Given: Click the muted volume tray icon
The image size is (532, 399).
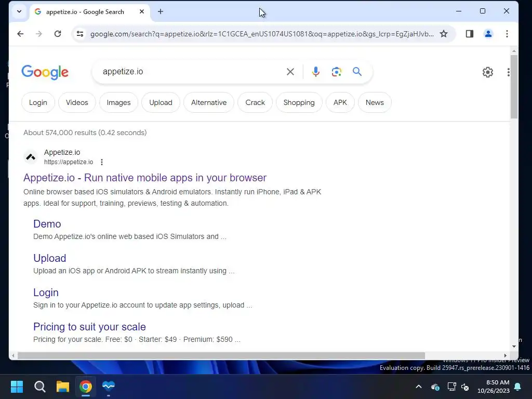Looking at the screenshot, I should point(465,387).
